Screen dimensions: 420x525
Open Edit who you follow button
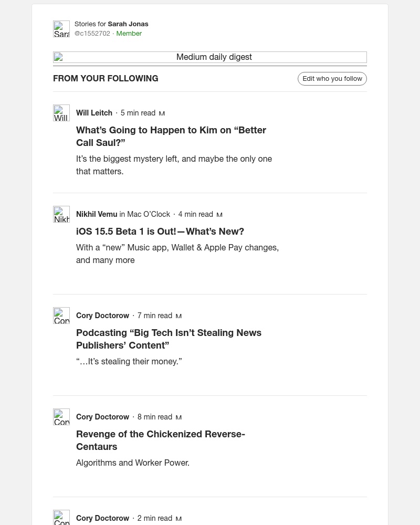(332, 79)
